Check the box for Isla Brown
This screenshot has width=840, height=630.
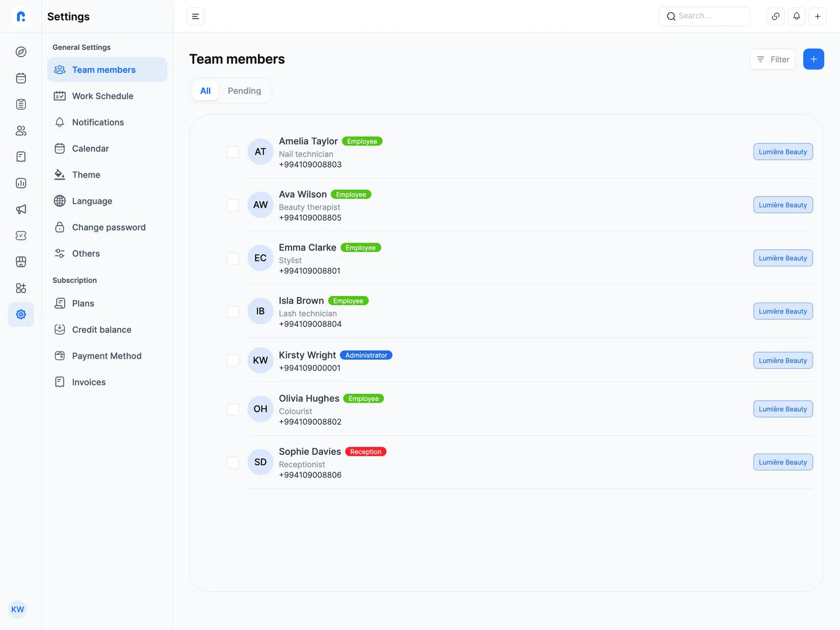[x=233, y=311]
